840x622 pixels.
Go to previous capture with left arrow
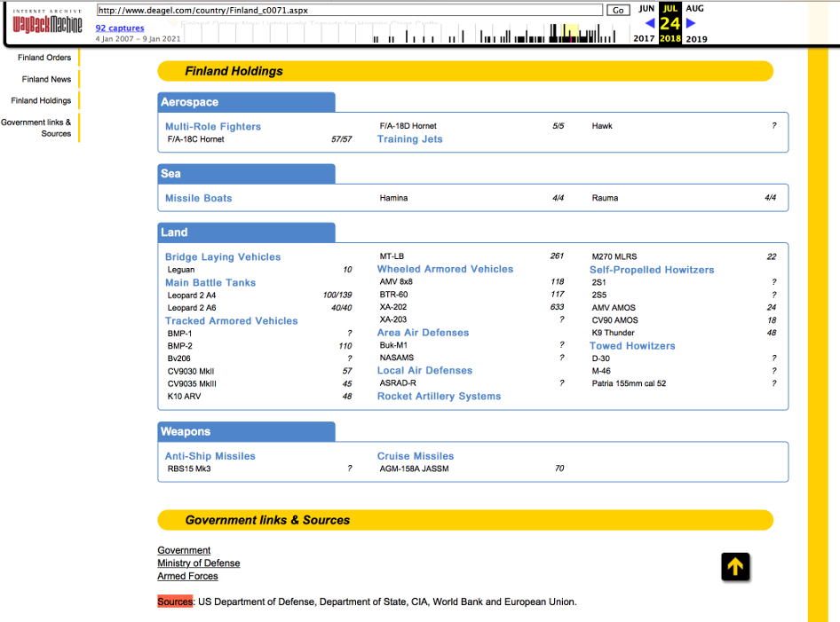pos(650,23)
